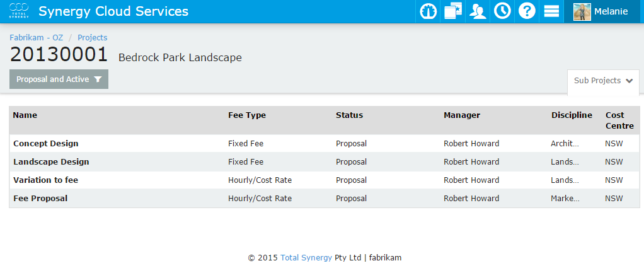Open the Concept Design sub project
This screenshot has width=644, height=268.
45,144
